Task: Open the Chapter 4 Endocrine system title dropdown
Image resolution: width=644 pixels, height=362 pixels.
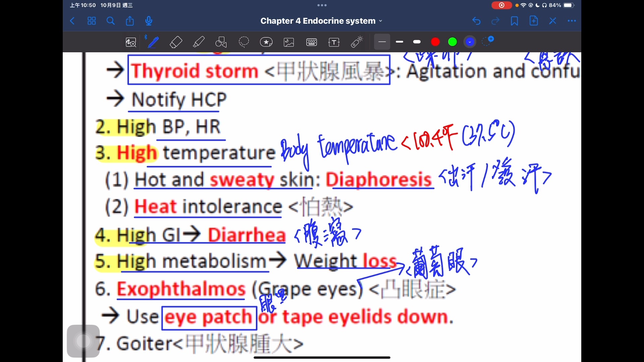Action: click(321, 21)
